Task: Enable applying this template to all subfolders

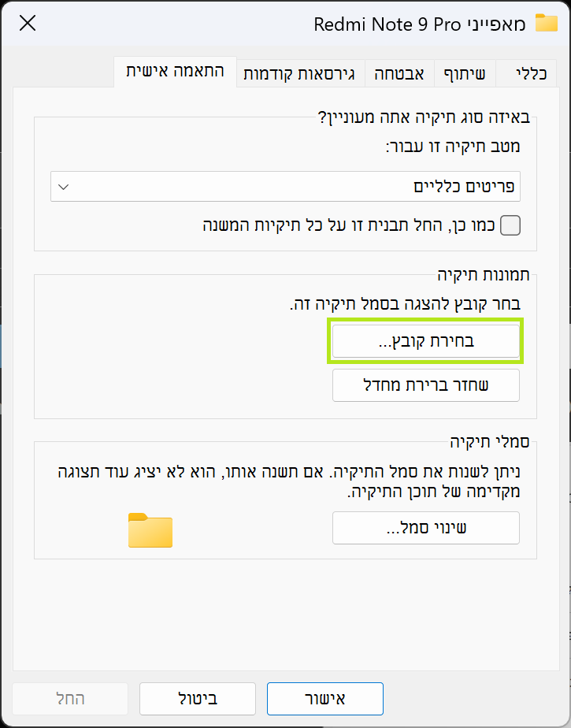Action: pos(510,225)
